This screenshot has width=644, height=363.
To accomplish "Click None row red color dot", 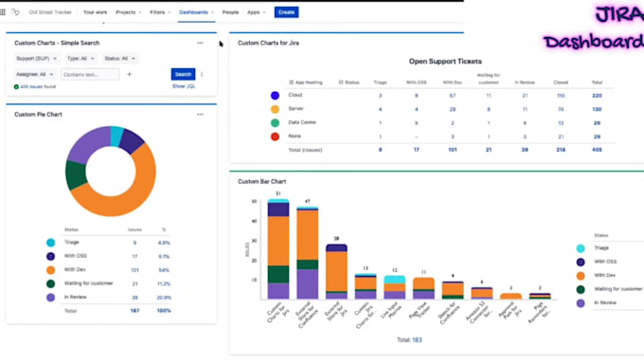I will click(275, 136).
